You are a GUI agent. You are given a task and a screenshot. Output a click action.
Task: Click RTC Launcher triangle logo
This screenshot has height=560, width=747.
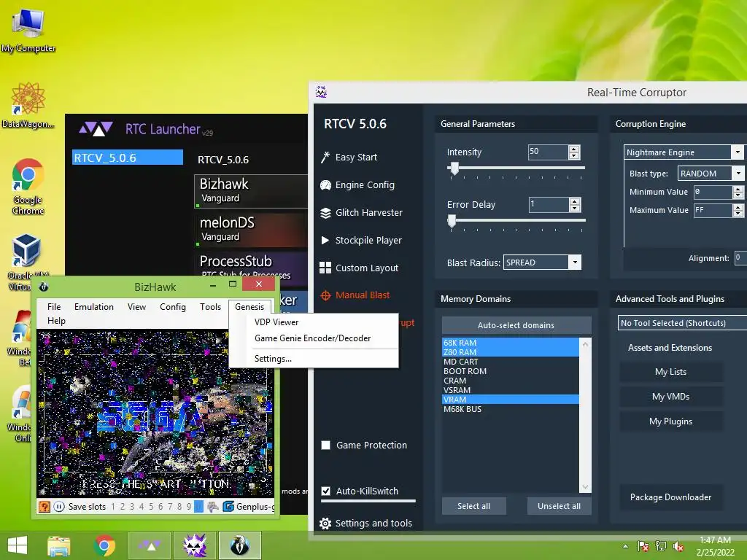[96, 128]
